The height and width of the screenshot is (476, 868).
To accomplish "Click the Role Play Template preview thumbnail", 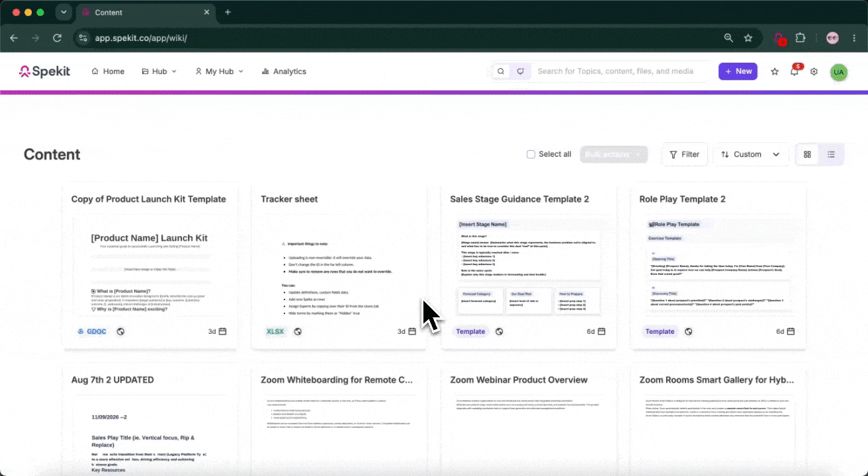I will [718, 265].
